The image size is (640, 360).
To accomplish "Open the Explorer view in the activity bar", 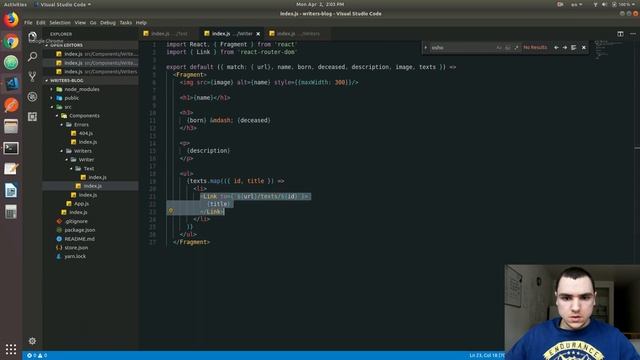I will pos(32,36).
